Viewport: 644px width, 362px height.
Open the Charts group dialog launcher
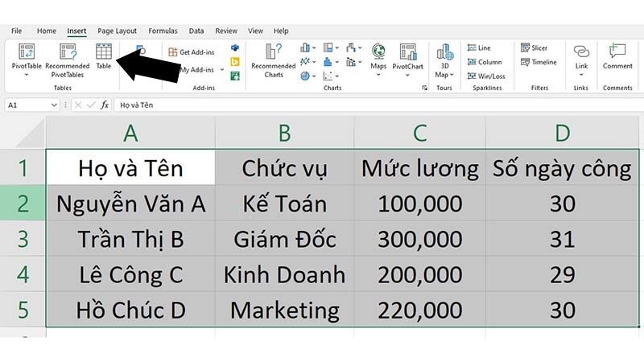[x=424, y=88]
